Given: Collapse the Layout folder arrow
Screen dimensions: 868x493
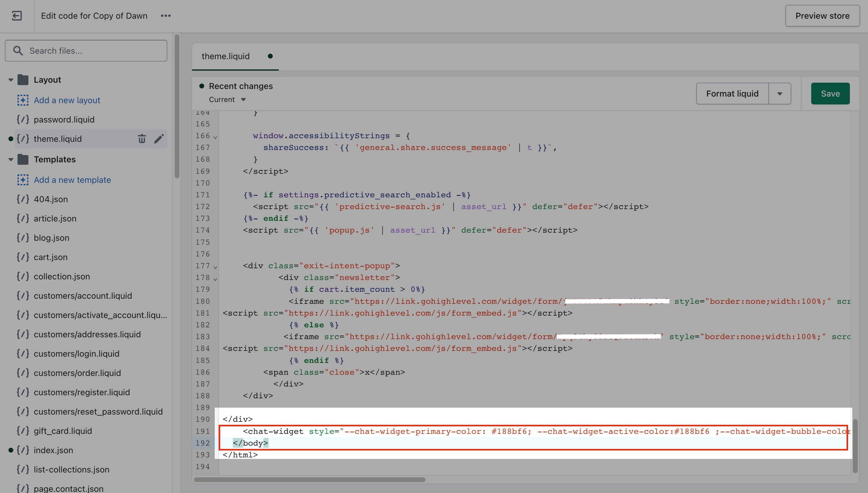Looking at the screenshot, I should 11,80.
